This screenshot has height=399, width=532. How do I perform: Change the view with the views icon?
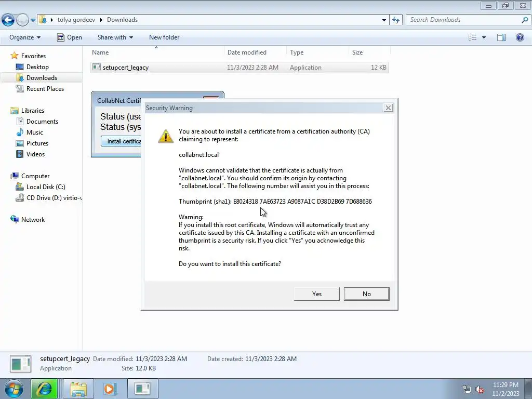pyautogui.click(x=473, y=37)
